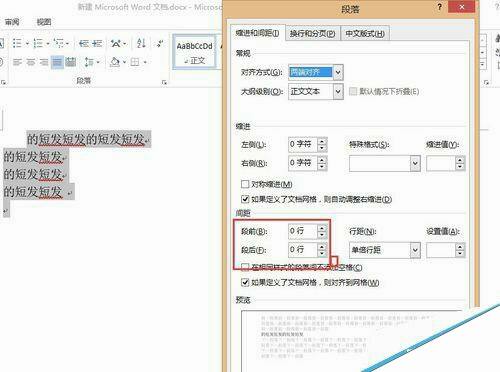Open the 大纲级别 dropdown

(x=338, y=91)
